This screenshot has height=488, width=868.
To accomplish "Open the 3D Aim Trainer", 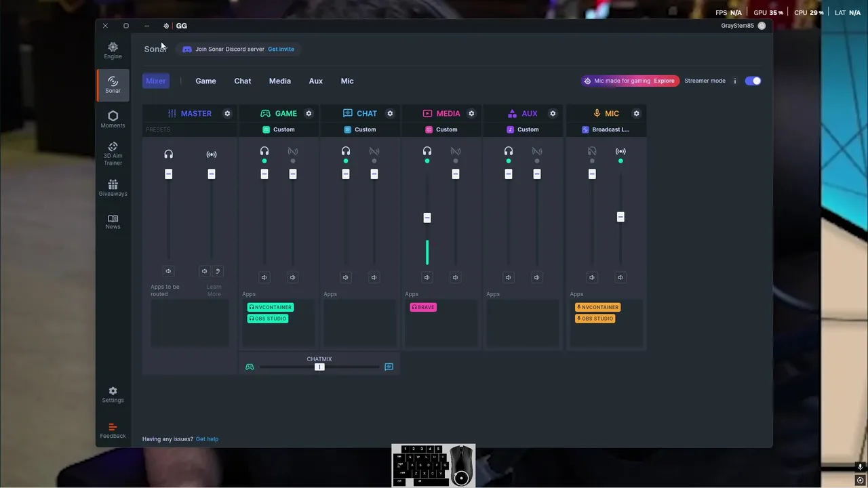I will point(113,154).
